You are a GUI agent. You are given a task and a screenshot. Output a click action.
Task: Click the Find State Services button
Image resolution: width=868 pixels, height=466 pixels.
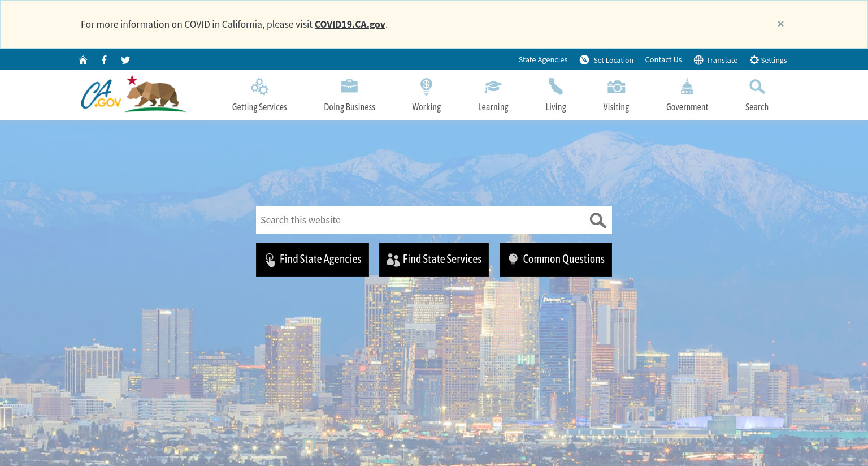(434, 260)
